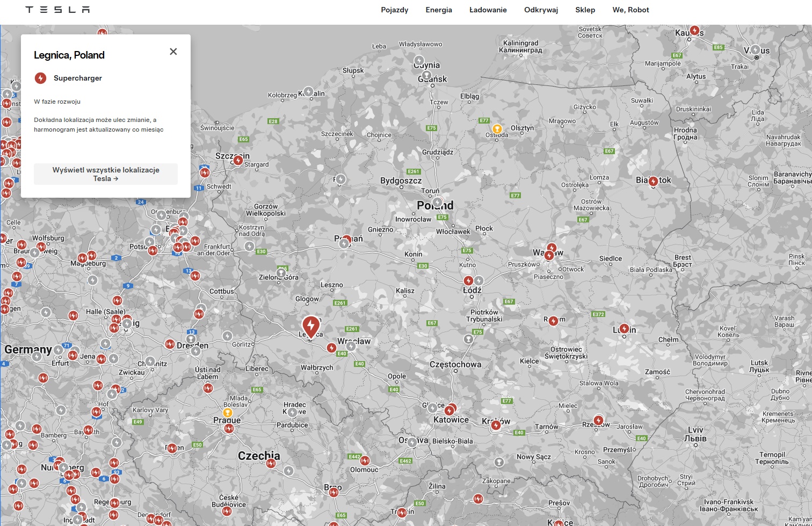The width and height of the screenshot is (812, 526).
Task: Select the Supercharger pin at Lublin
Action: click(624, 328)
